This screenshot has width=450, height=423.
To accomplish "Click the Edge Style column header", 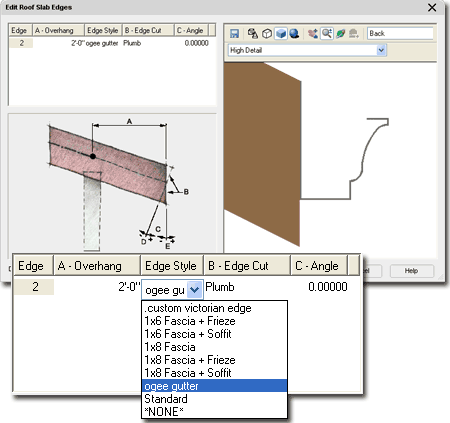I will point(172,266).
